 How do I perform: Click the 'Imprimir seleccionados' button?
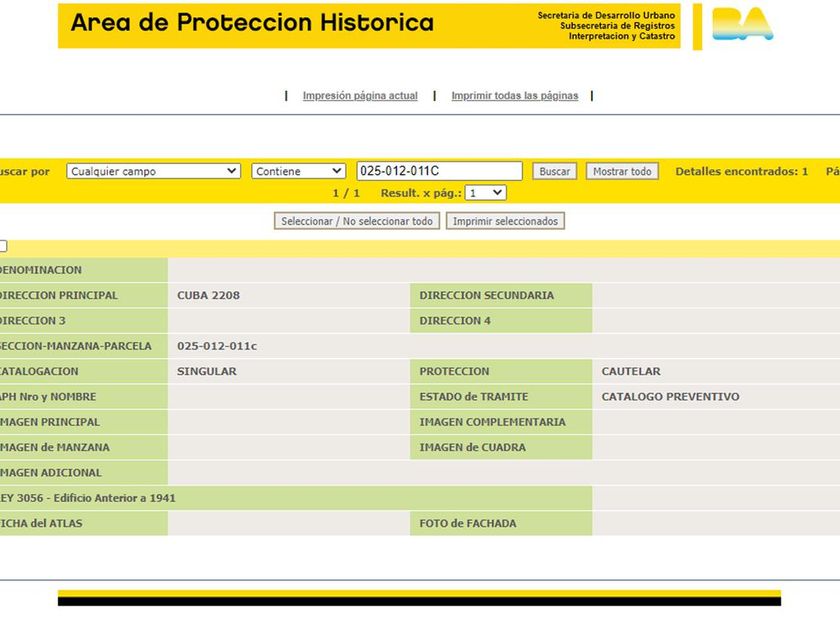[505, 221]
